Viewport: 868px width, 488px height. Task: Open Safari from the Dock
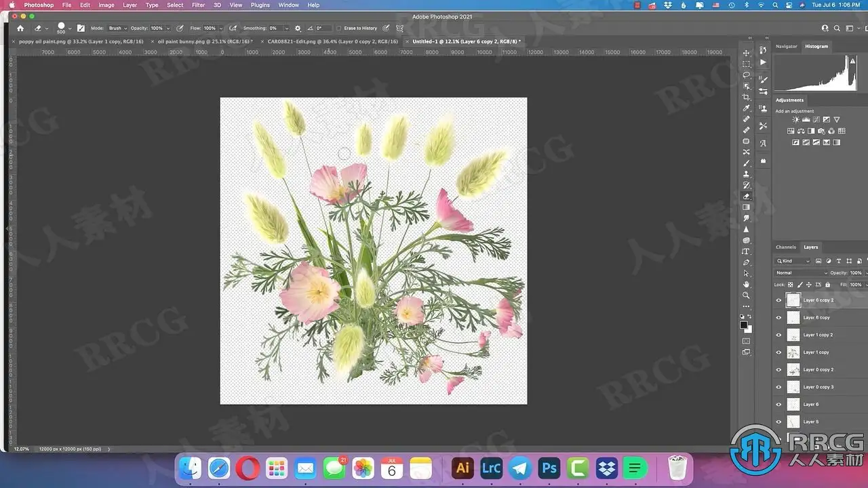tap(219, 468)
